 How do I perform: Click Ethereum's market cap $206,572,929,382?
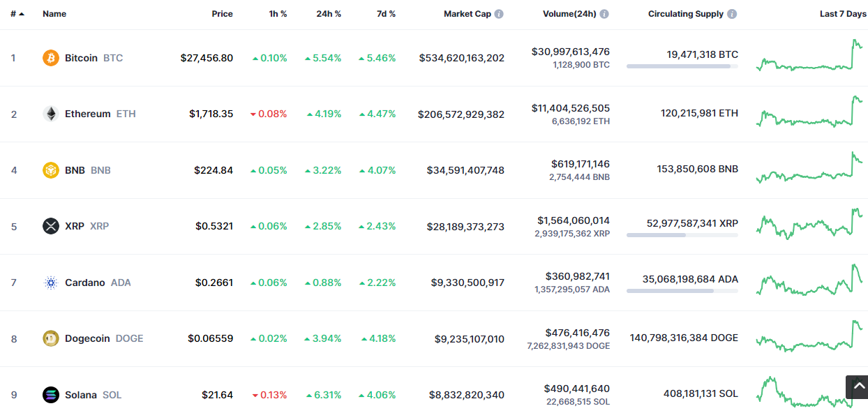pyautogui.click(x=461, y=114)
